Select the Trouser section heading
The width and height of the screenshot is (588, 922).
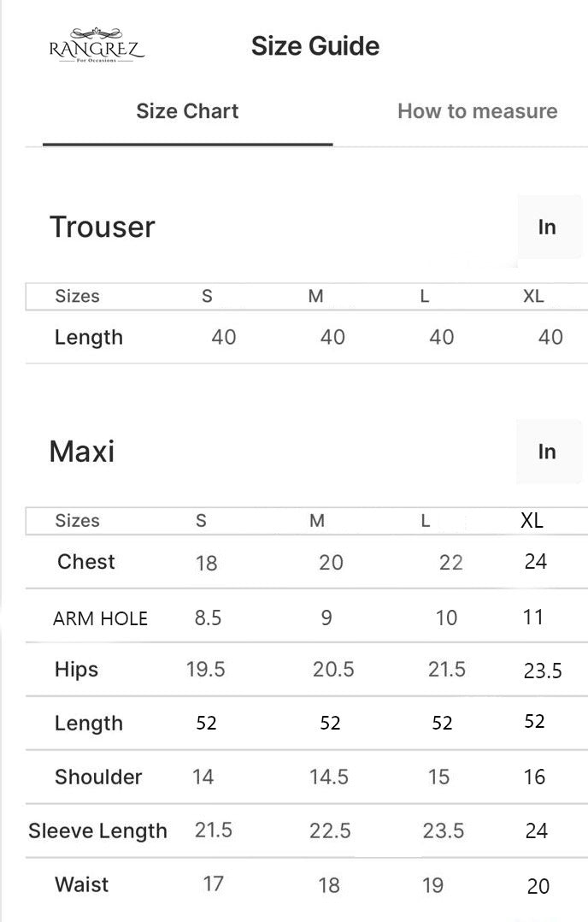102,227
